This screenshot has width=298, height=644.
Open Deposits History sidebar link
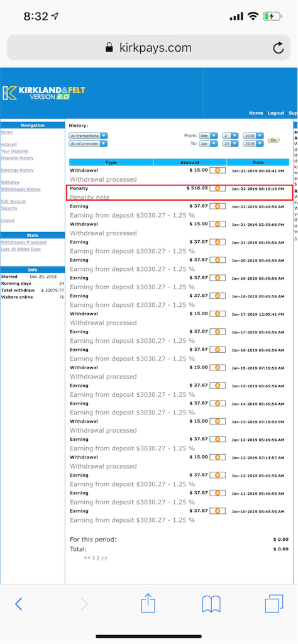(x=17, y=158)
